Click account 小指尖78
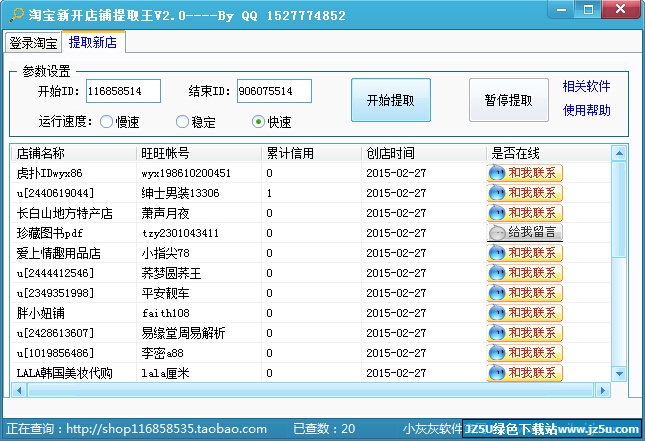Image resolution: width=645 pixels, height=441 pixels. [x=165, y=253]
